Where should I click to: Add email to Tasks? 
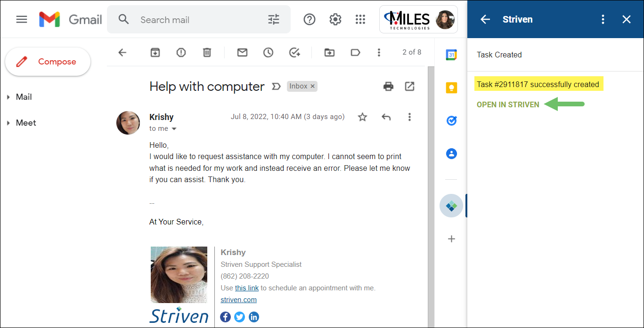[294, 52]
